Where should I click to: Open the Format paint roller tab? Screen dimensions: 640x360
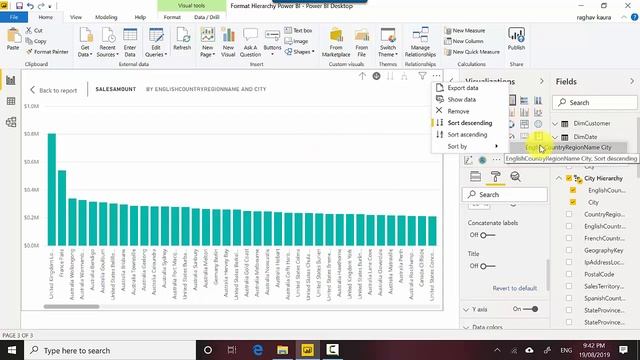click(x=495, y=176)
